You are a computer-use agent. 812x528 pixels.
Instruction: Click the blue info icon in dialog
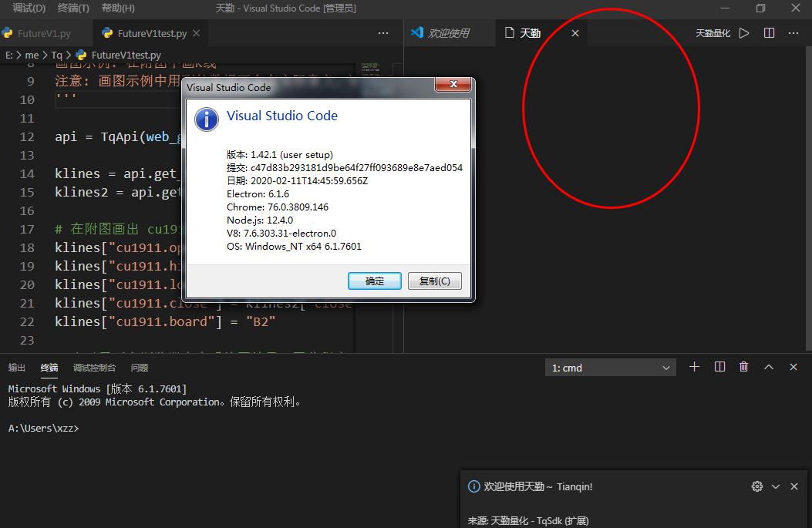tap(207, 119)
